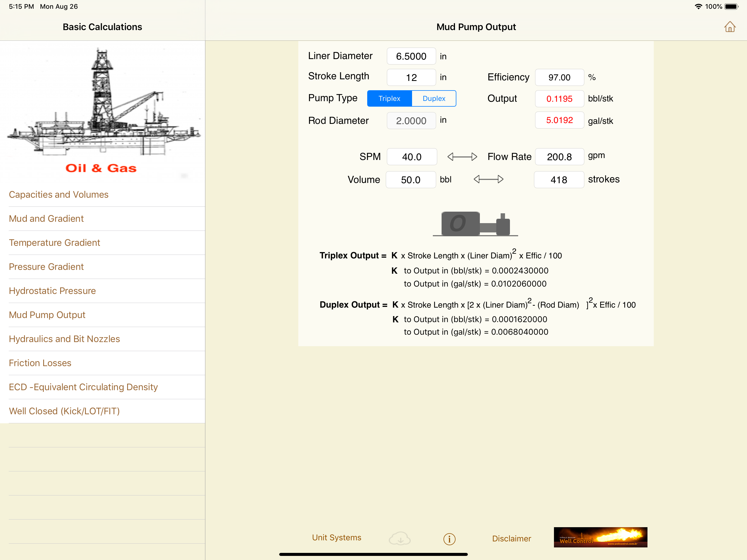Tap the Mud Pump Output header title

(476, 27)
